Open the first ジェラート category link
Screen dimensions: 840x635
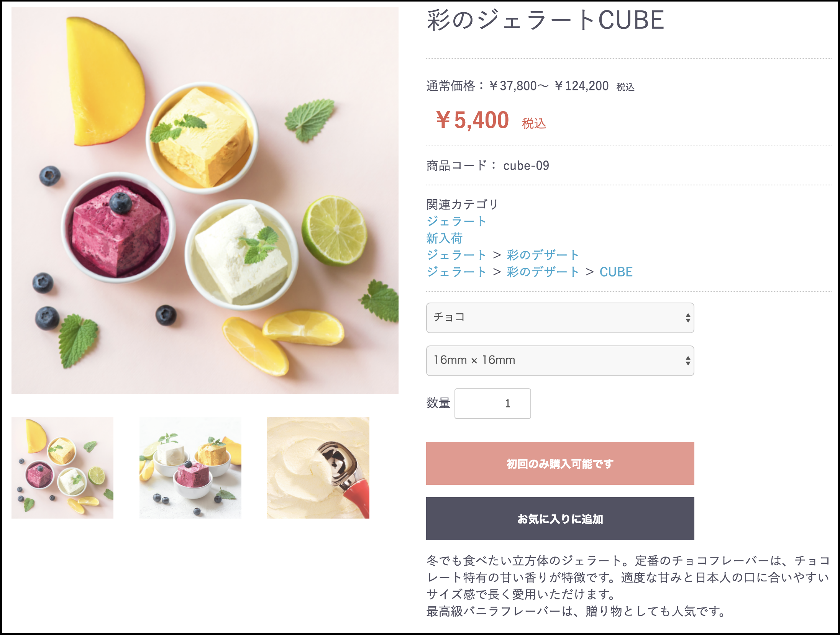click(456, 221)
